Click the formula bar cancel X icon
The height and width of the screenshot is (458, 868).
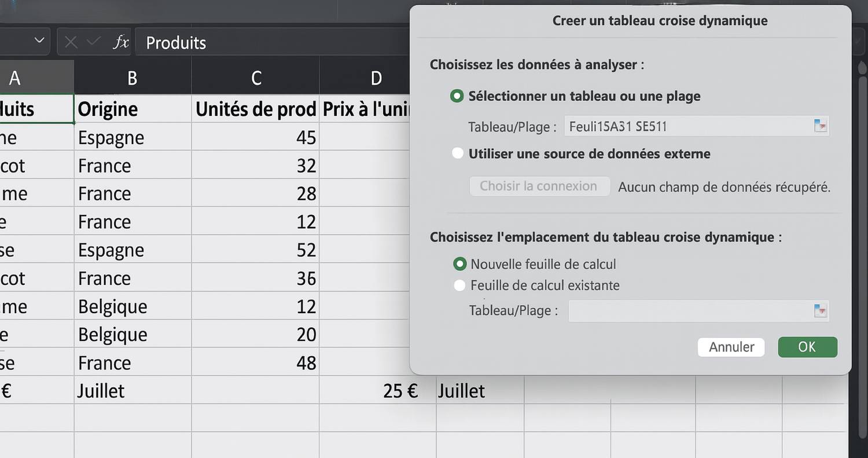pyautogui.click(x=71, y=42)
